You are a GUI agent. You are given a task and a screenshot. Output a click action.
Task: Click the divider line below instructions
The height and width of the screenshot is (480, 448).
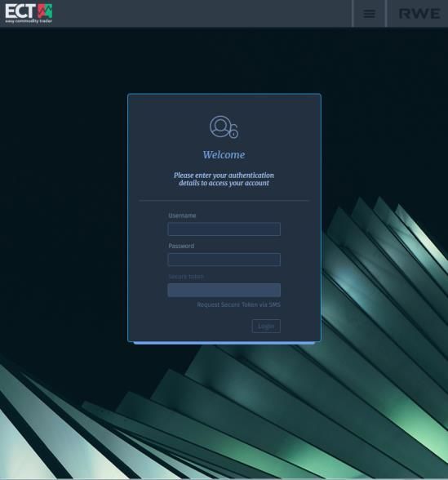pos(224,201)
